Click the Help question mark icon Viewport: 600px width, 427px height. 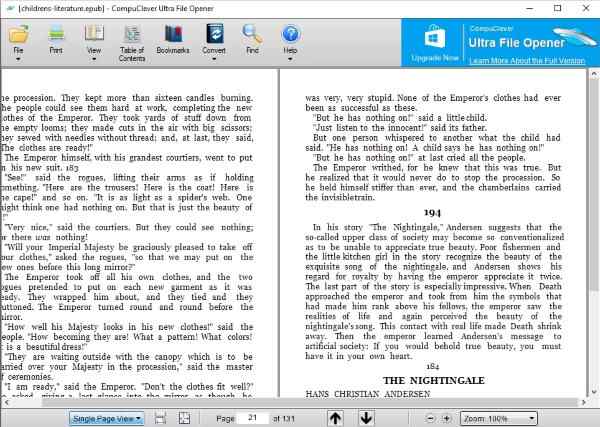290,34
